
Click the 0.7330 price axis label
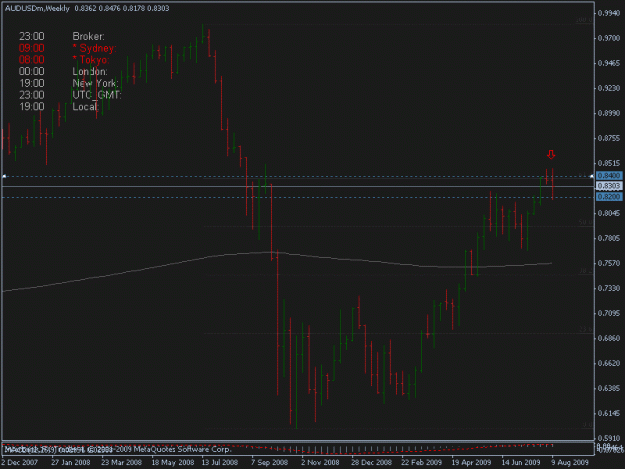tap(609, 288)
